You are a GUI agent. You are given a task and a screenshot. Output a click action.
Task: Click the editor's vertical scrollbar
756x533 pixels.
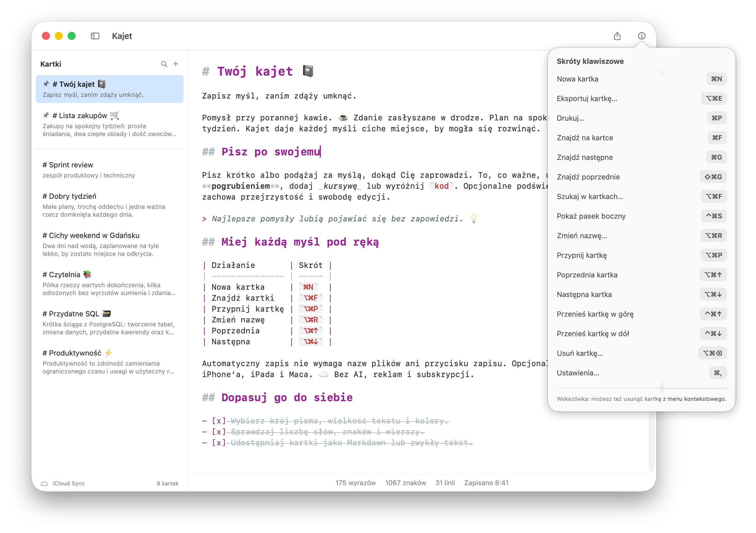coord(651,441)
